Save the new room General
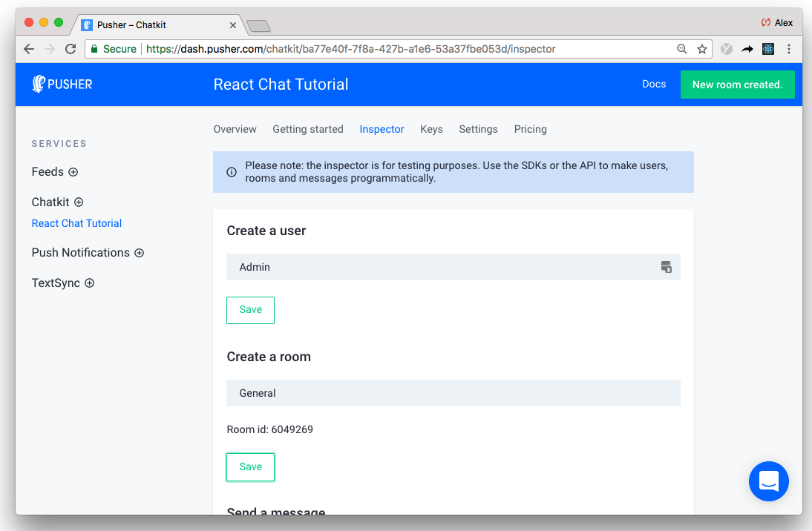Image resolution: width=812 pixels, height=531 pixels. pyautogui.click(x=251, y=466)
